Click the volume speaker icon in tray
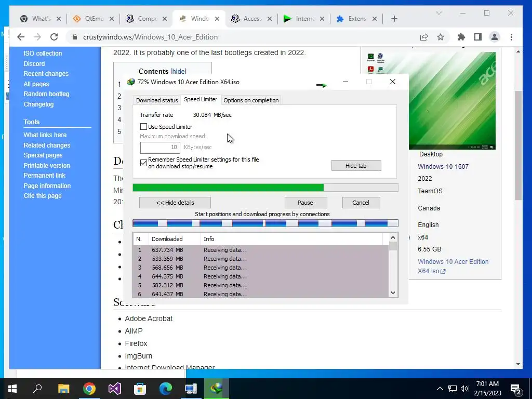Image resolution: width=532 pixels, height=399 pixels. (x=464, y=389)
